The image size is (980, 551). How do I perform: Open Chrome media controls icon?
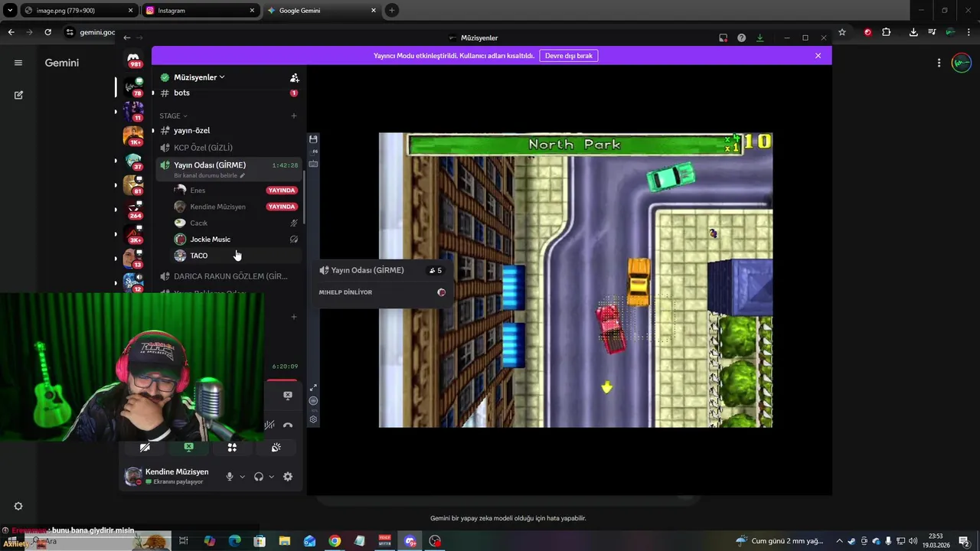(932, 32)
